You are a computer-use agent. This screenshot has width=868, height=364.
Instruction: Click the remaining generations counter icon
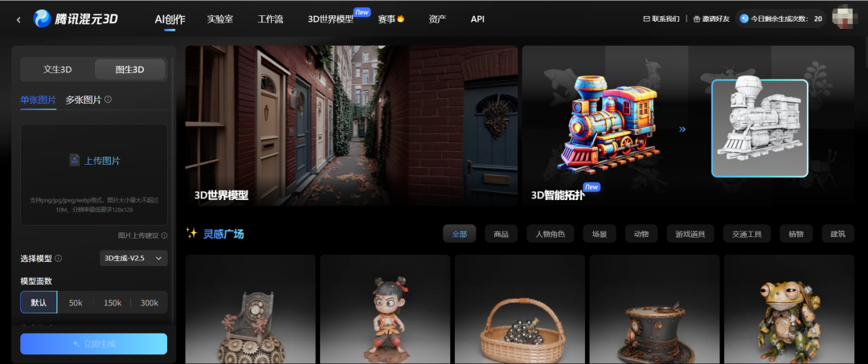(x=744, y=18)
